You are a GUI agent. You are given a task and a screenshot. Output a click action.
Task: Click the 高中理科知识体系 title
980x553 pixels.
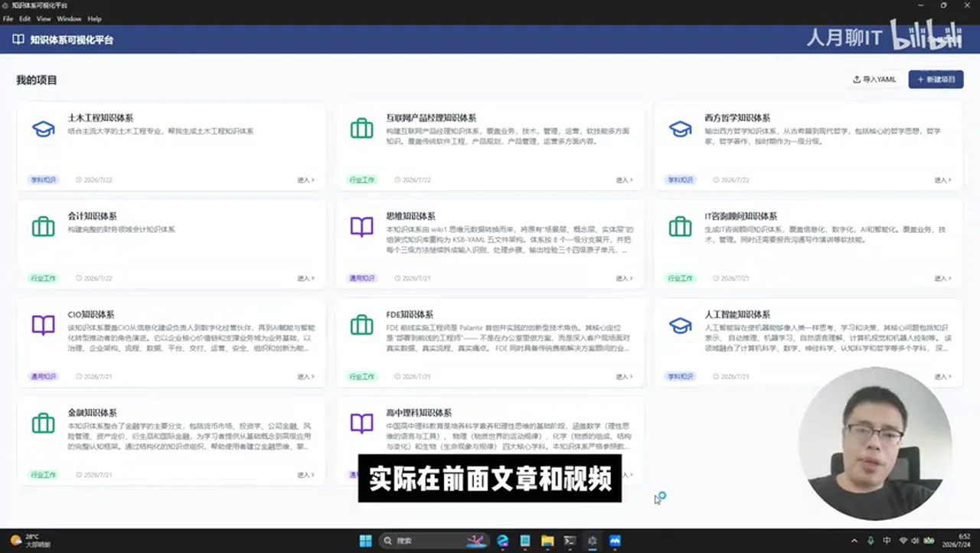click(x=419, y=412)
